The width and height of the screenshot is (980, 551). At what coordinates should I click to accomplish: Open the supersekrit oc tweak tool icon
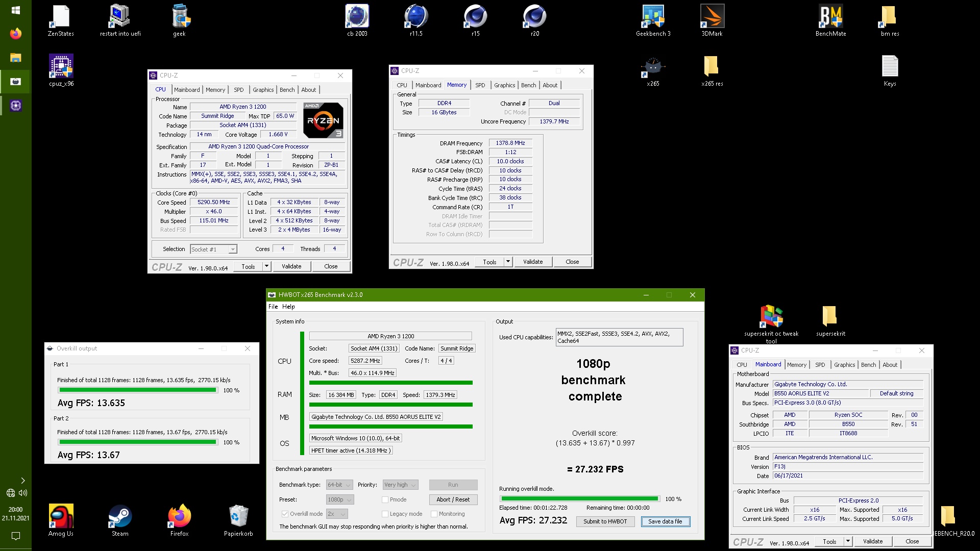click(x=771, y=324)
